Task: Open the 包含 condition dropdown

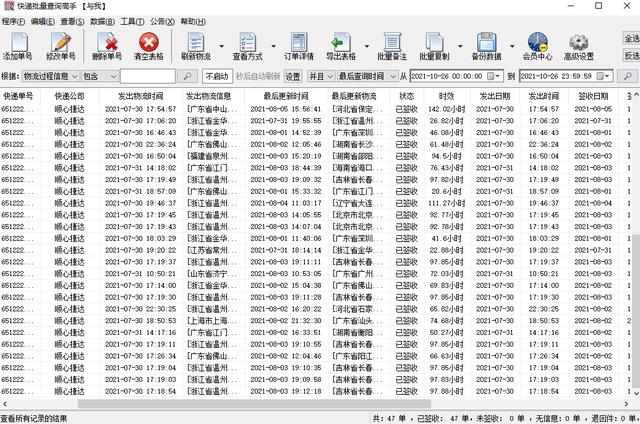Action: 100,76
